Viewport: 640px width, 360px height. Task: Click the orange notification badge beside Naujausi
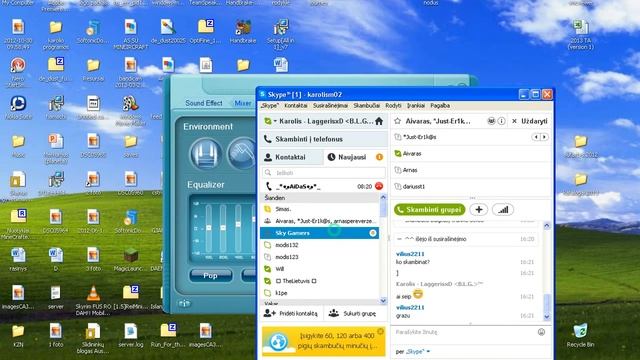click(379, 157)
